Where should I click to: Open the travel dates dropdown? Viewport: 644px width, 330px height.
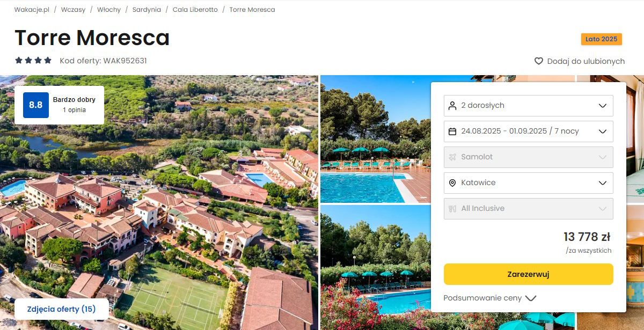529,131
